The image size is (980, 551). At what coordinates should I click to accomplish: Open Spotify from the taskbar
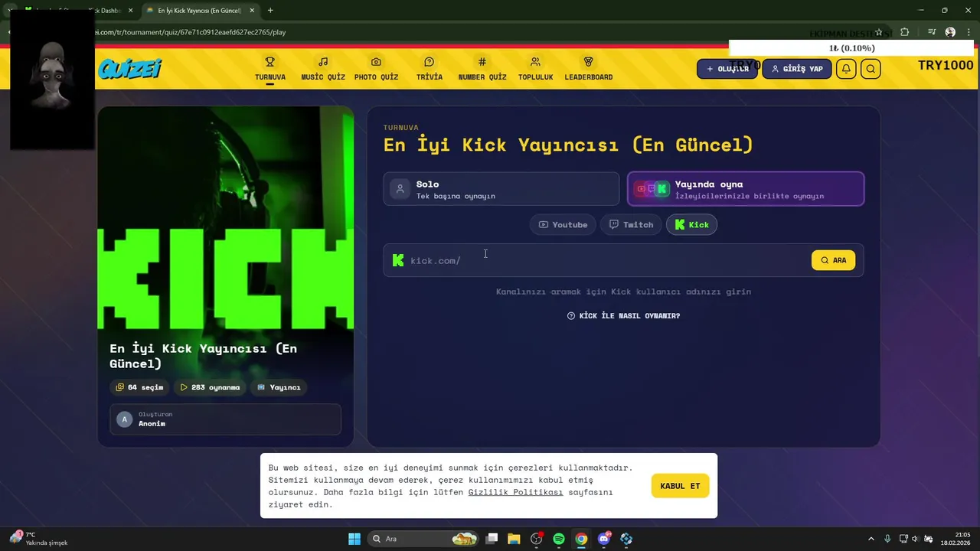point(559,539)
